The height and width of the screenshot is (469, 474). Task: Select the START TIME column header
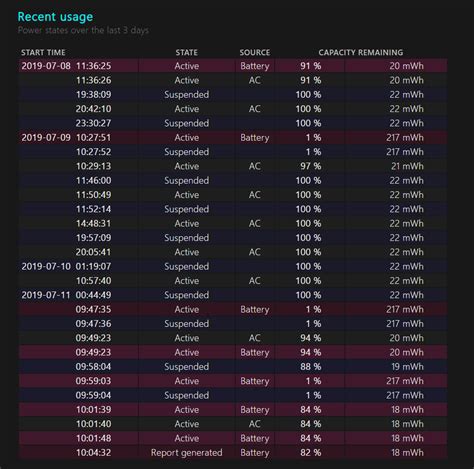[43, 52]
